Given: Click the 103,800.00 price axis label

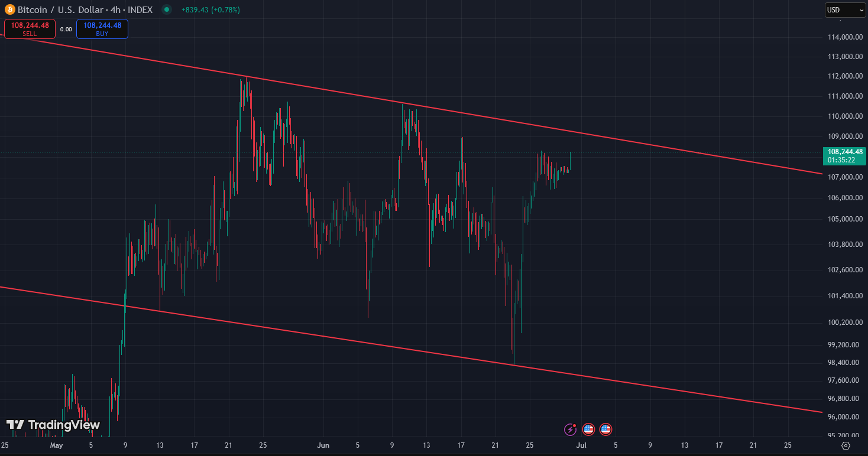Looking at the screenshot, I should [844, 245].
